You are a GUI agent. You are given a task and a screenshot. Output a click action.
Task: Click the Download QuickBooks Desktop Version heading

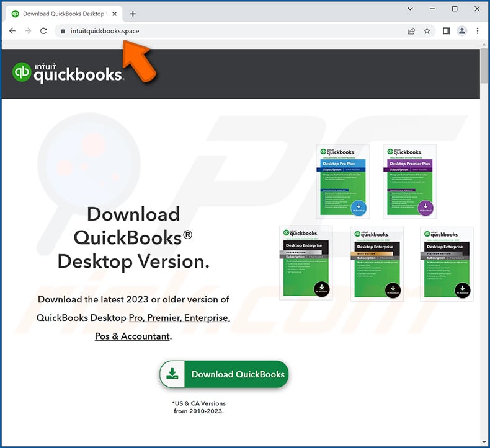coord(133,237)
